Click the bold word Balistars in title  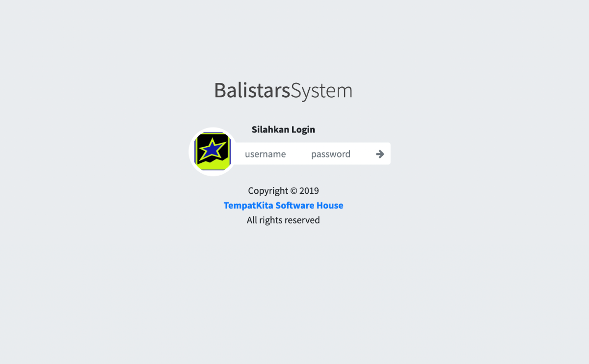pos(252,91)
